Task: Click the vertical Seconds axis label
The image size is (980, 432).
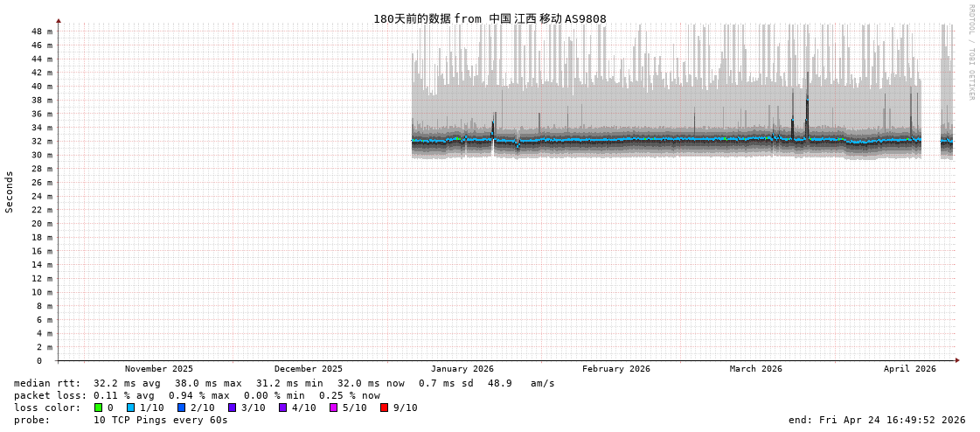Action: pos(10,192)
